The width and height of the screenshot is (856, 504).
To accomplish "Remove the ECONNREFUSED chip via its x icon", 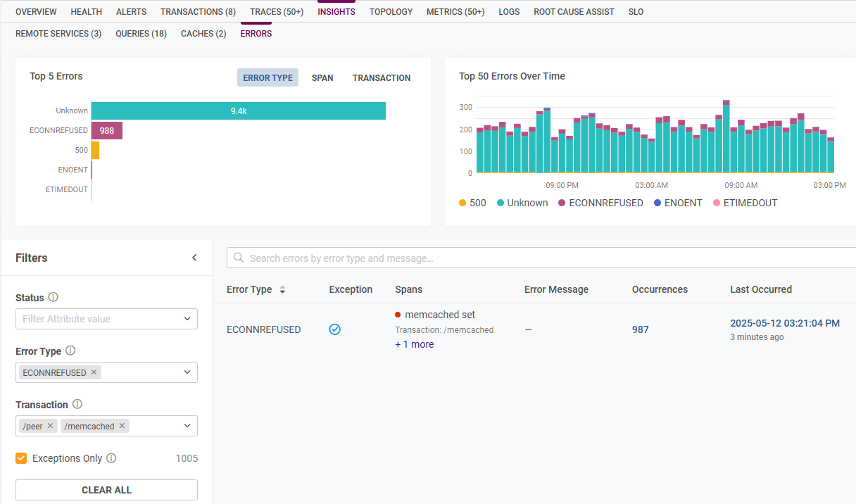I will coord(92,372).
